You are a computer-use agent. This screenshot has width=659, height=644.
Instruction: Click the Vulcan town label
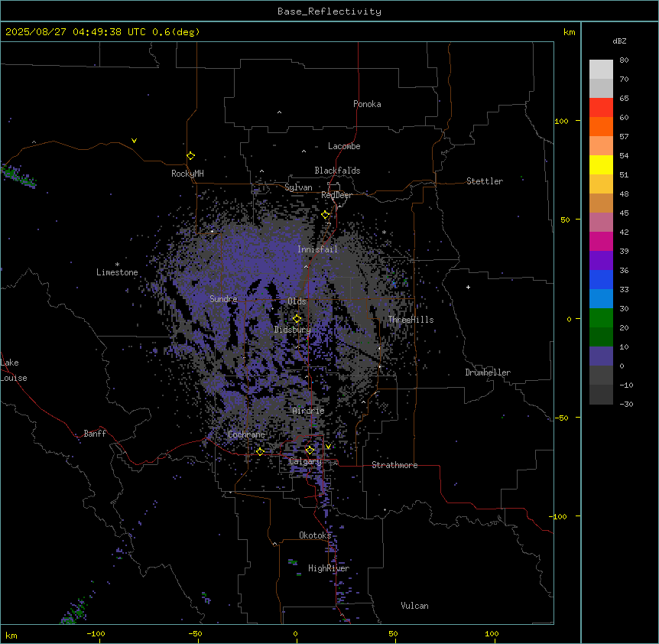pos(414,606)
